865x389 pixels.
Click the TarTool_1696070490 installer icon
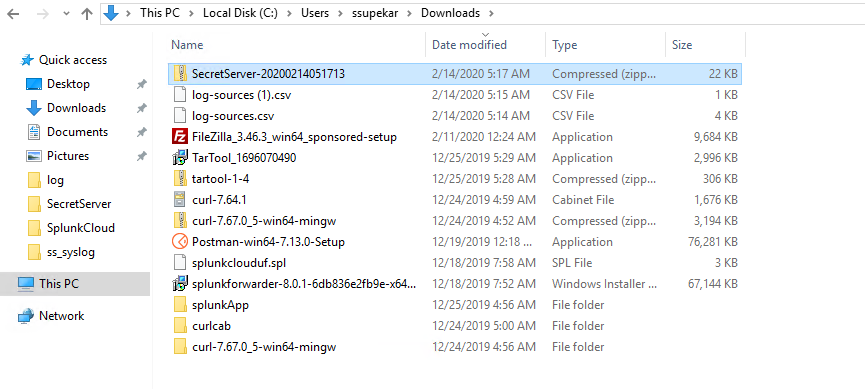[180, 158]
